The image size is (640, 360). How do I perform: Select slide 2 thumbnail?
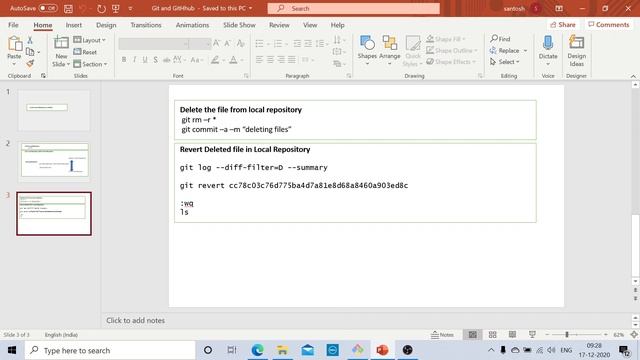tap(54, 162)
